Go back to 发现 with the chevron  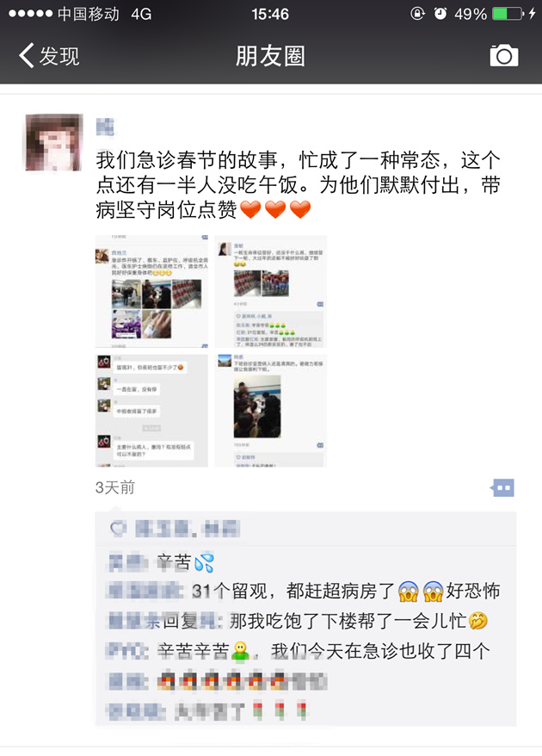(27, 55)
